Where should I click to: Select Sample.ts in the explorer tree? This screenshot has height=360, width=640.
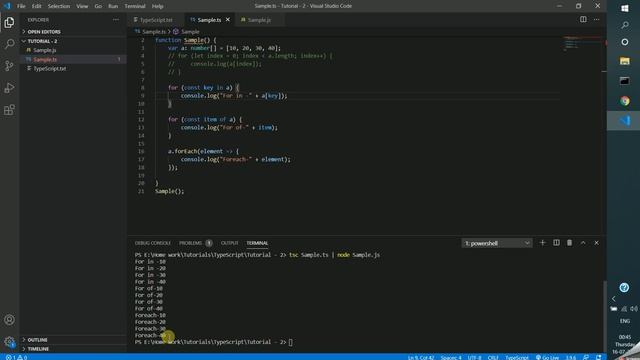(73, 60)
